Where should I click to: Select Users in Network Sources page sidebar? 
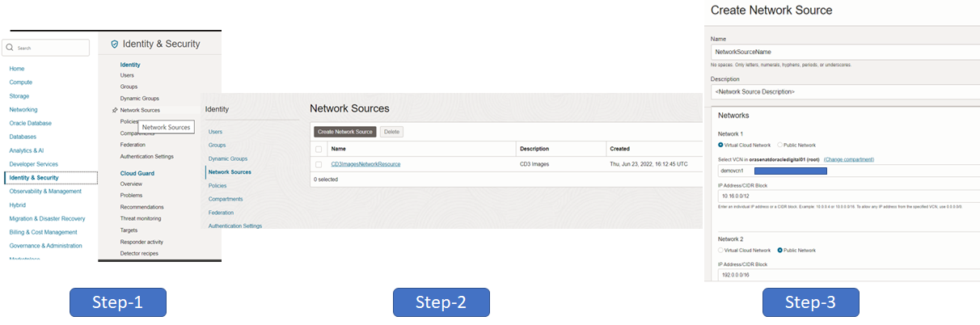[x=215, y=131]
